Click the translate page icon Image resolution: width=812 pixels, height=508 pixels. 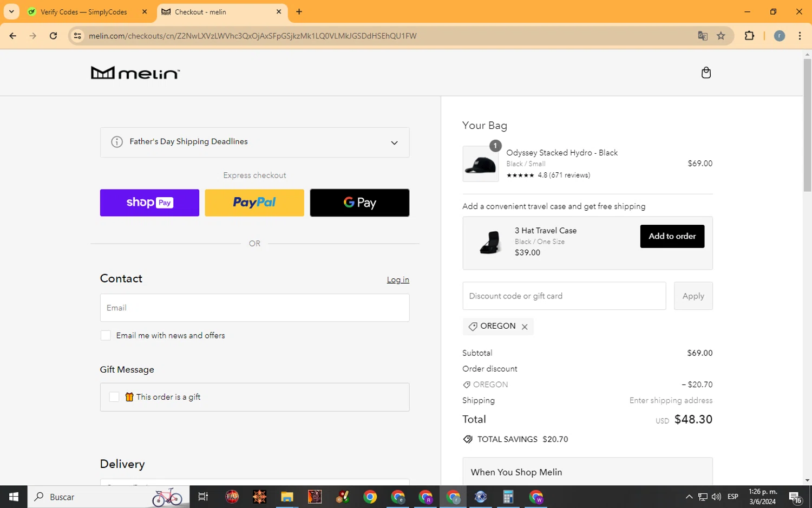[x=703, y=36]
